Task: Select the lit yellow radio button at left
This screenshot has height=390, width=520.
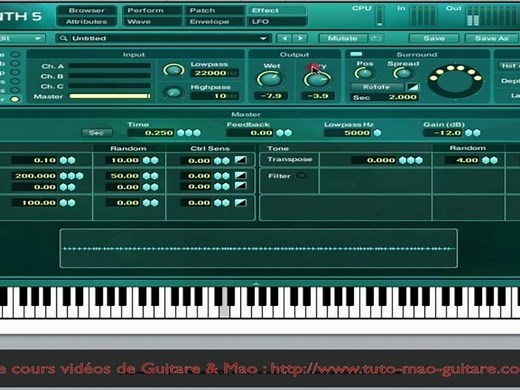Action: 15,99
